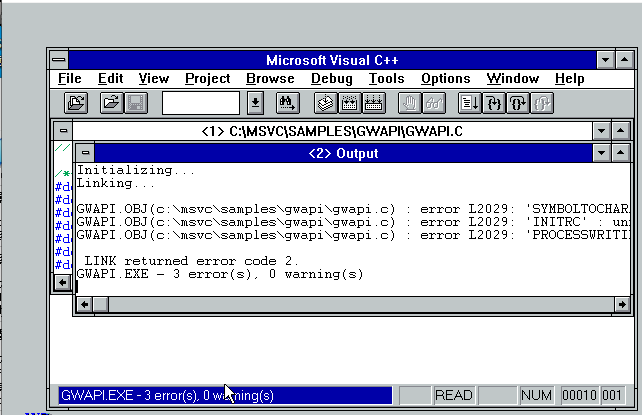The image size is (642, 415).
Task: Open the GWAPI.C document control menu box
Action: tap(63, 131)
